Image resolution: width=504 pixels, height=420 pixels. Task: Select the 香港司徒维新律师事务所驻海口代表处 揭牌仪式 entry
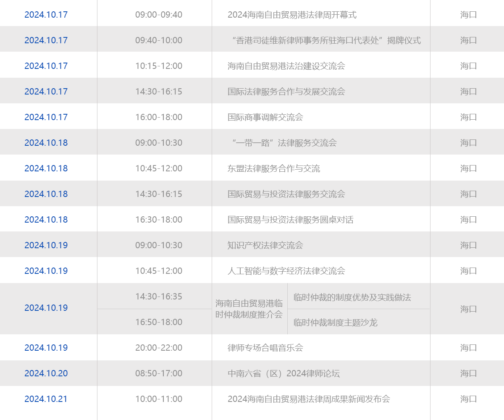pyautogui.click(x=326, y=40)
